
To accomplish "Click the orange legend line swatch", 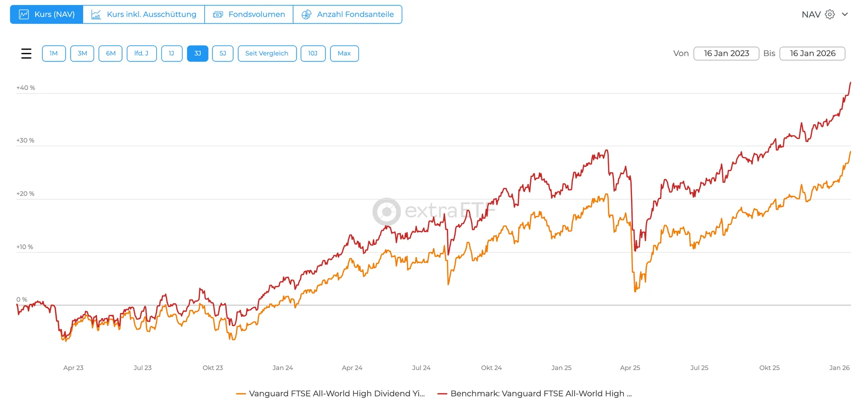I will (241, 394).
